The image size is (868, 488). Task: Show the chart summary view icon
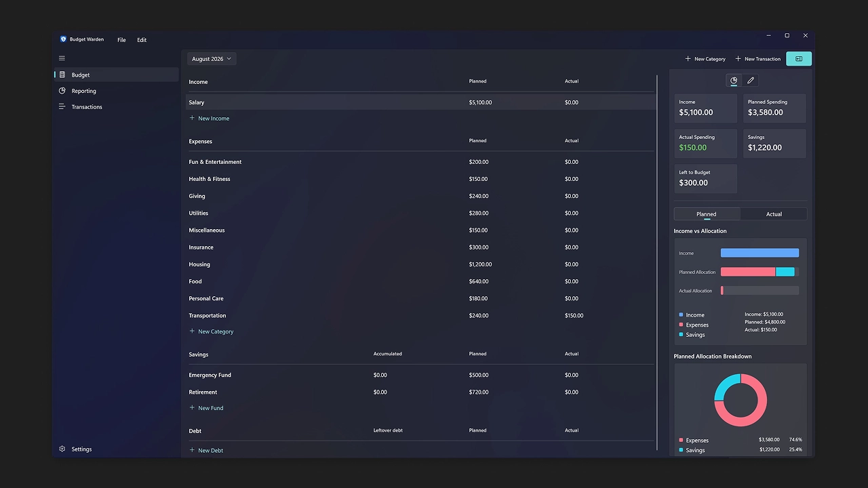tap(734, 81)
